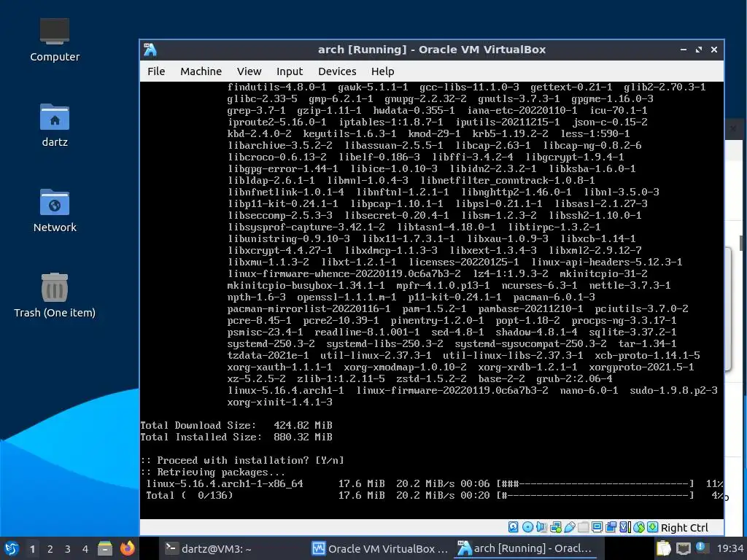Click 'findutils-4.8.0-1' package text
The image size is (747, 560).
click(276, 87)
